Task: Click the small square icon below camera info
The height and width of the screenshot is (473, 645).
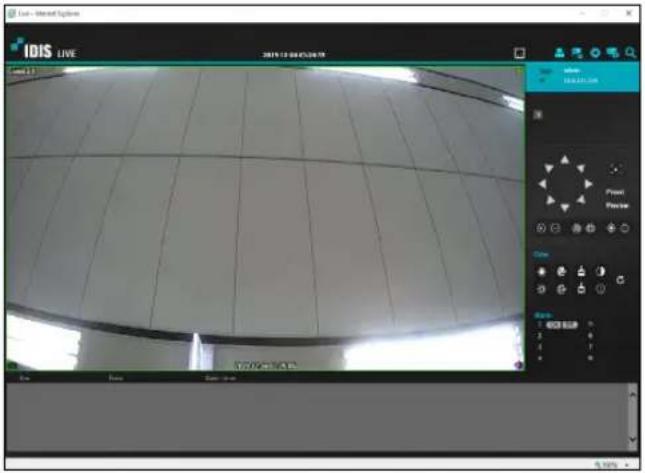Action: [538, 115]
